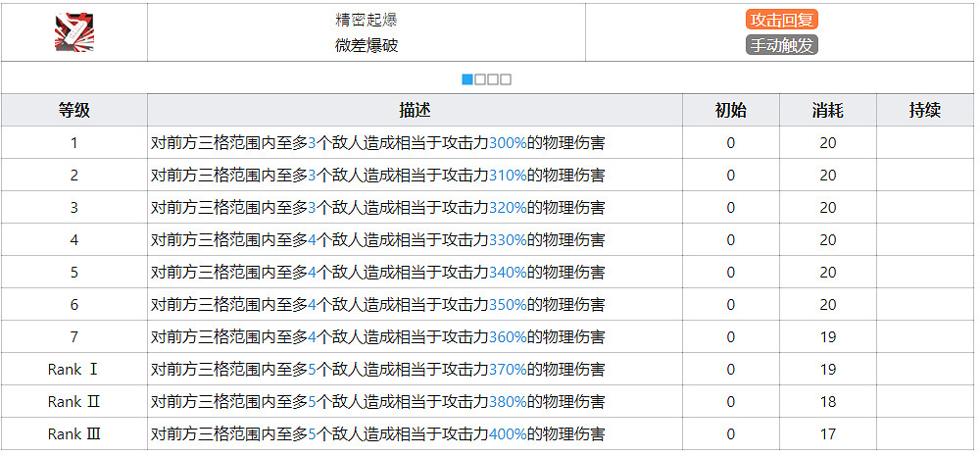Select the Rank Ⅱ level cell
The image size is (980, 456).
tap(74, 402)
